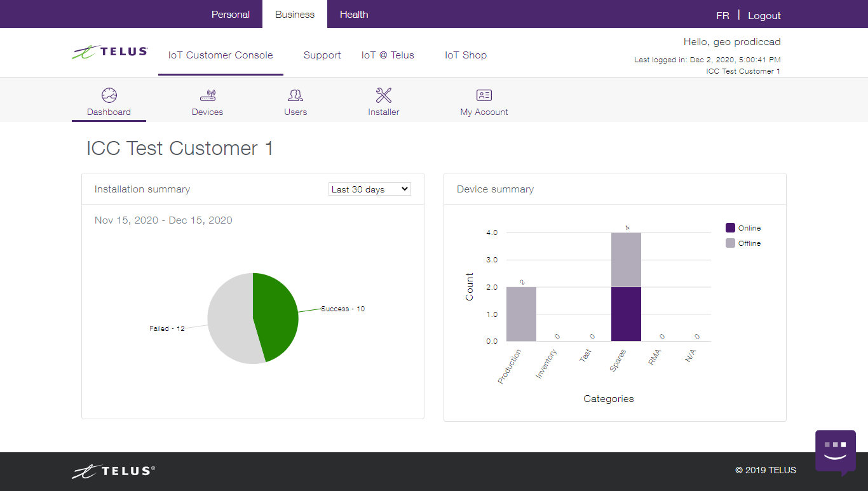Click the 'Device summary' heading
Screen dimensions: 868x491
point(495,189)
